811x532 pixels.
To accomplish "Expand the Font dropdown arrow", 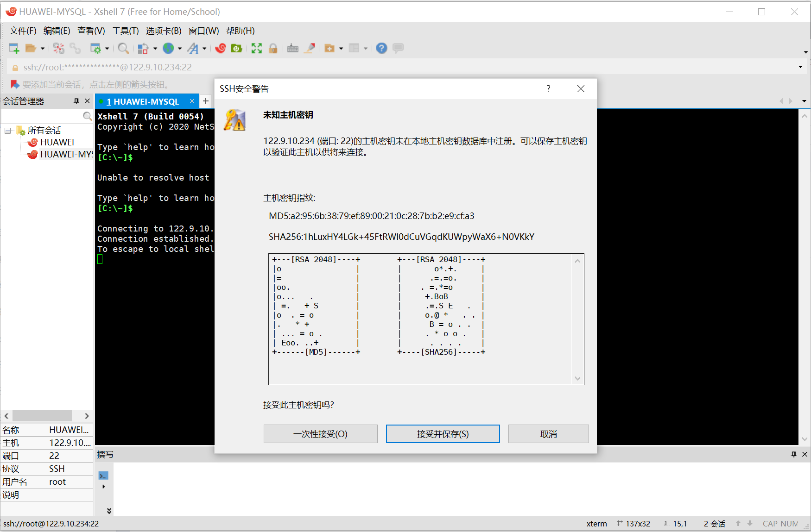I will 204,49.
